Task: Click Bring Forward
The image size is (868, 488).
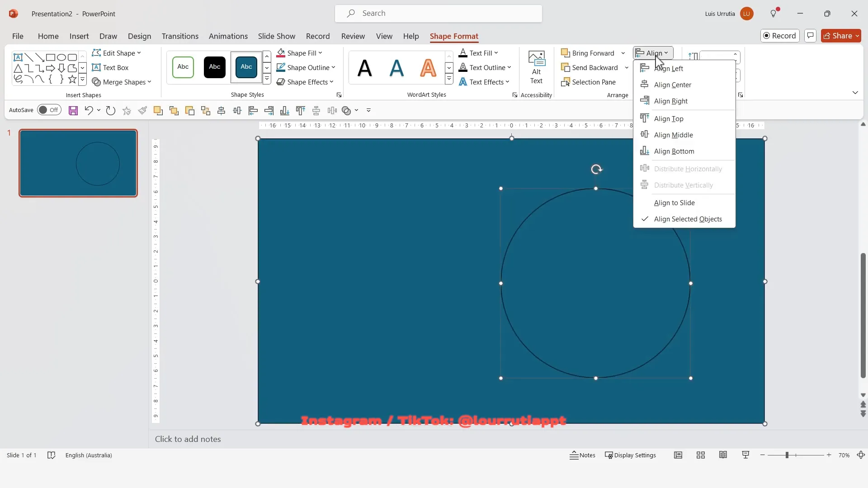Action: (588, 53)
